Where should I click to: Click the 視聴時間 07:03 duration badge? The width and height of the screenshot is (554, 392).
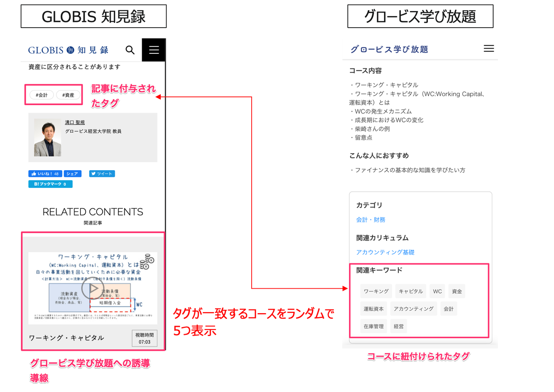click(x=145, y=338)
